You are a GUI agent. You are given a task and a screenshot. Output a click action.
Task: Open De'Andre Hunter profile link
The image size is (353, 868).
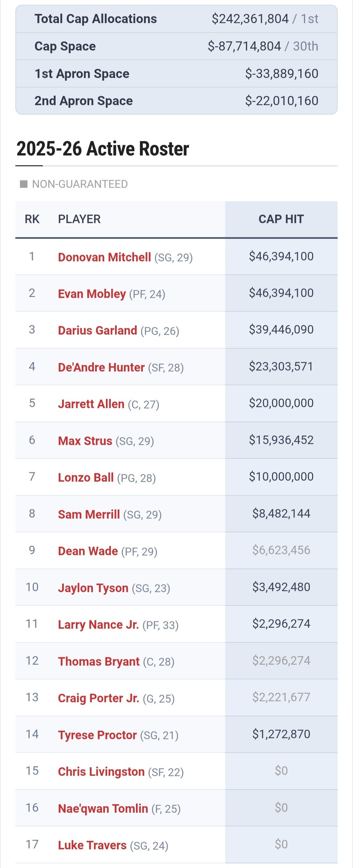pyautogui.click(x=101, y=367)
